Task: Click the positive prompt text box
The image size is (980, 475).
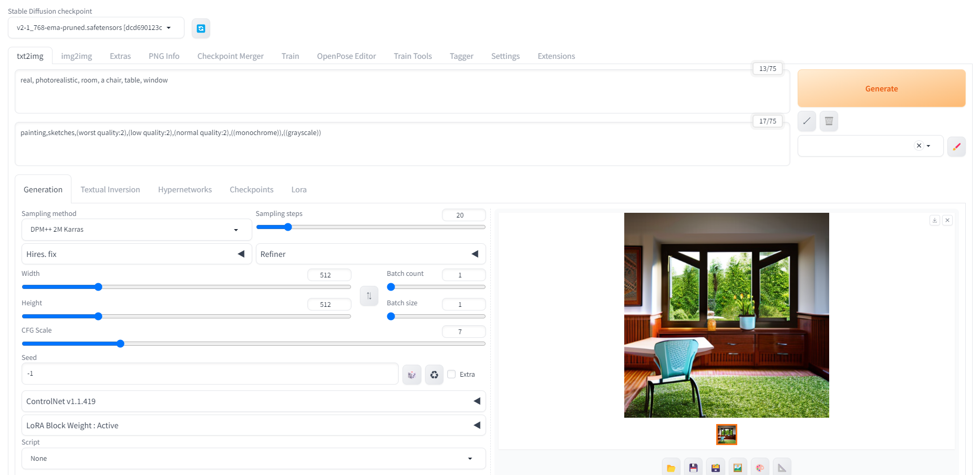Action: (403, 91)
